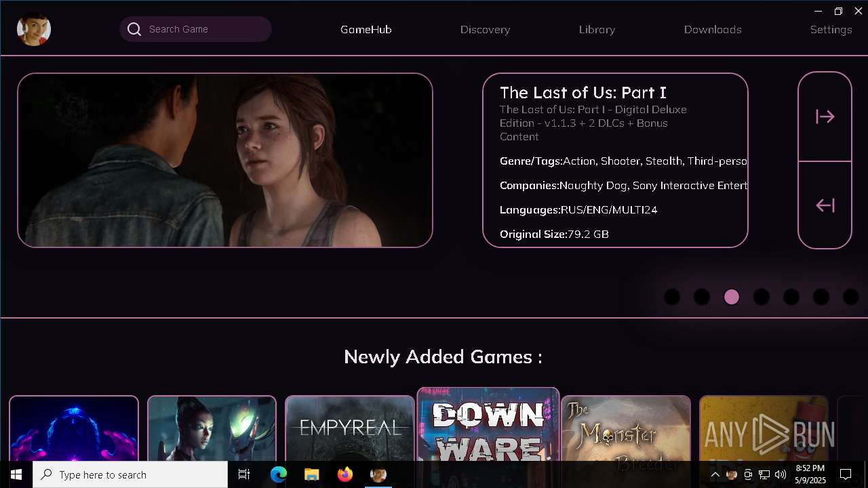Minimize the game launcher window
The width and height of the screenshot is (868, 488).
pyautogui.click(x=818, y=11)
